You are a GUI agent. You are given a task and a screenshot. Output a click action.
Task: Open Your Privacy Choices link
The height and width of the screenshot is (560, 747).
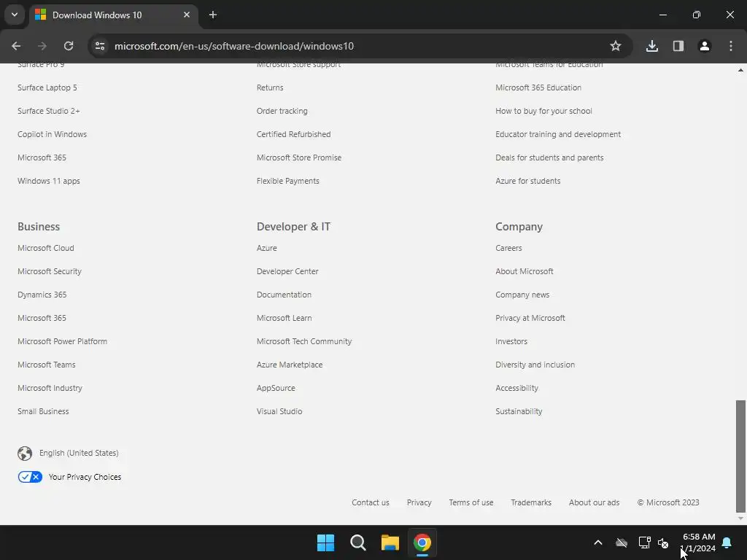[85, 477]
